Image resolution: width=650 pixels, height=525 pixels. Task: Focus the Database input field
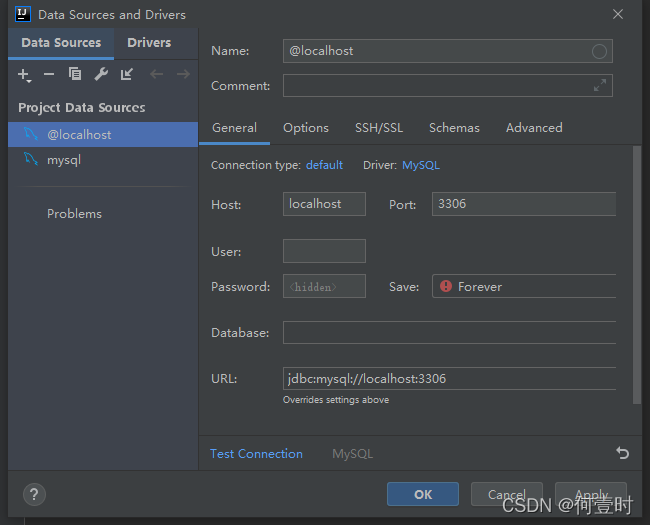click(x=449, y=333)
